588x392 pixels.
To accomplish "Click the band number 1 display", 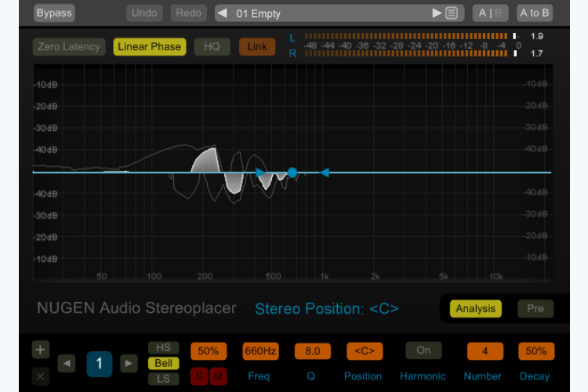I will 99,364.
